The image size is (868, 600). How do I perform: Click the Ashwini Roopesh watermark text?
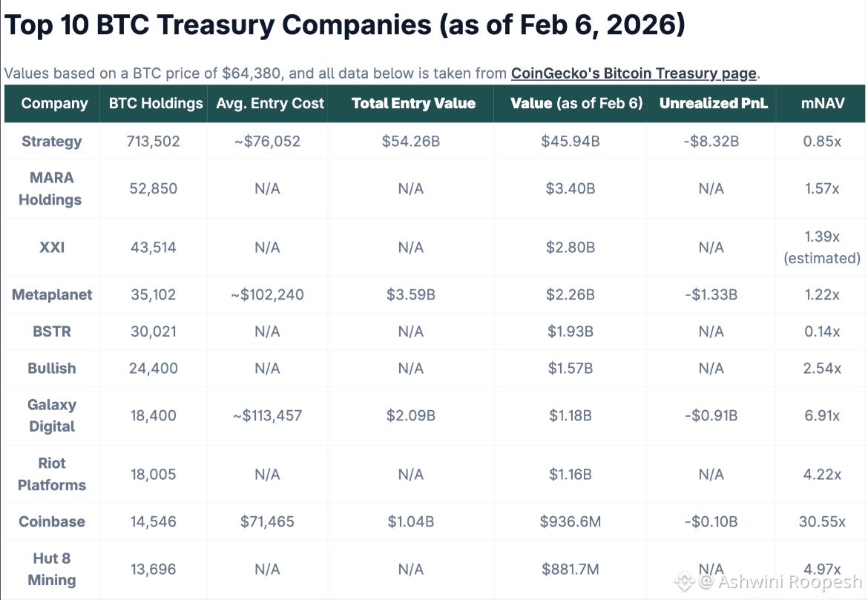point(780,581)
